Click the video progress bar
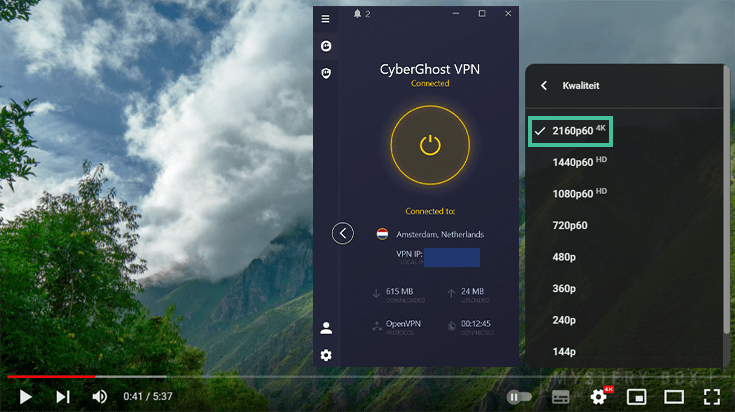Image resolution: width=735 pixels, height=412 pixels. coord(368,376)
